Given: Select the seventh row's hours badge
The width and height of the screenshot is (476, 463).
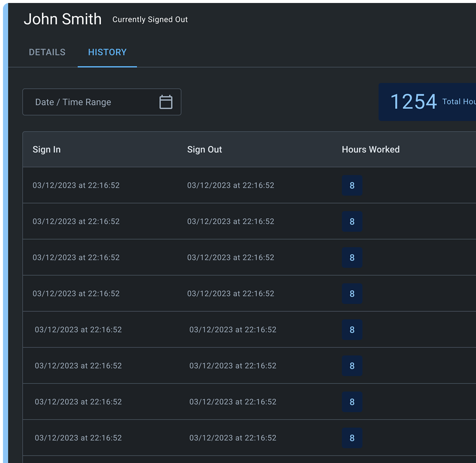Looking at the screenshot, I should click(x=352, y=402).
